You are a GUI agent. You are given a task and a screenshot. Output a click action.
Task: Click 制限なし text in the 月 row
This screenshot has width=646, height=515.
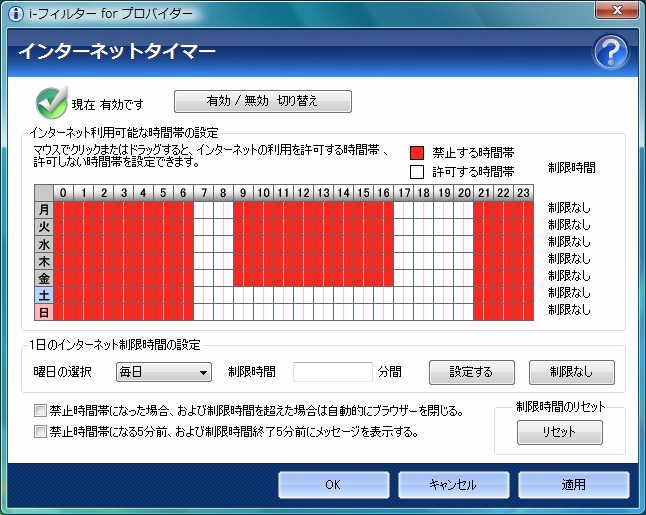pyautogui.click(x=569, y=208)
